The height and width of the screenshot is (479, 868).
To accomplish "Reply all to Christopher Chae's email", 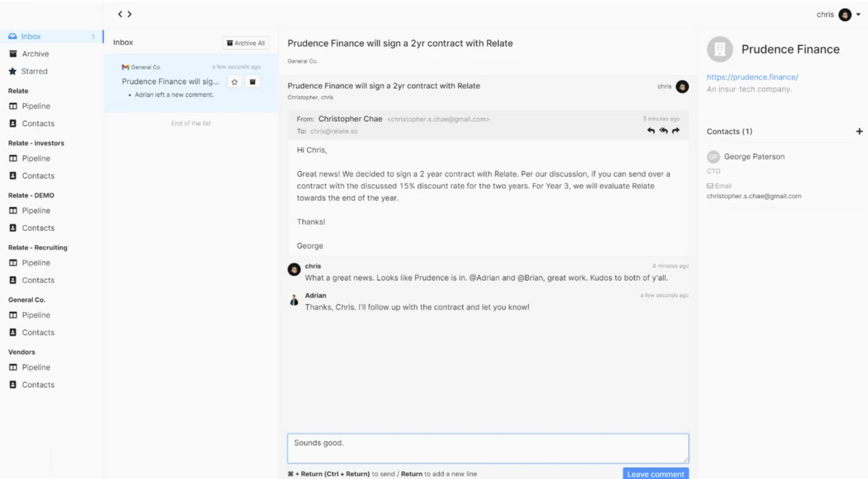I will tap(663, 131).
